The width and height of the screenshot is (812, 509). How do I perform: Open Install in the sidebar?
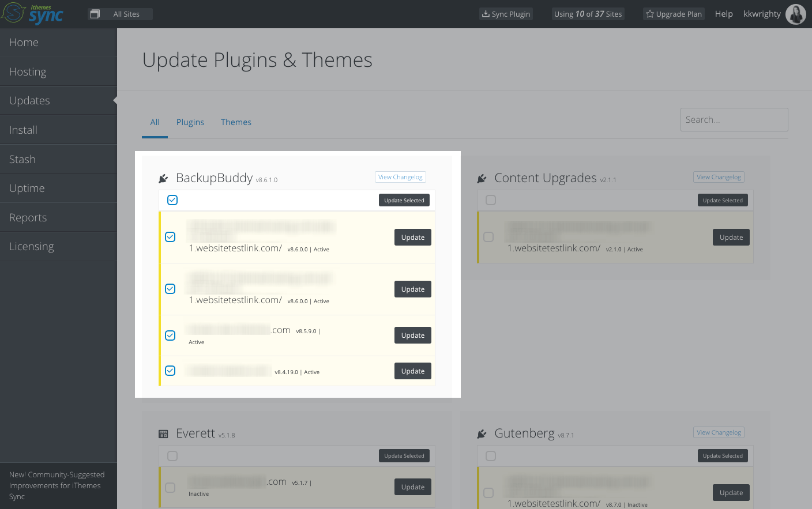[x=58, y=130]
